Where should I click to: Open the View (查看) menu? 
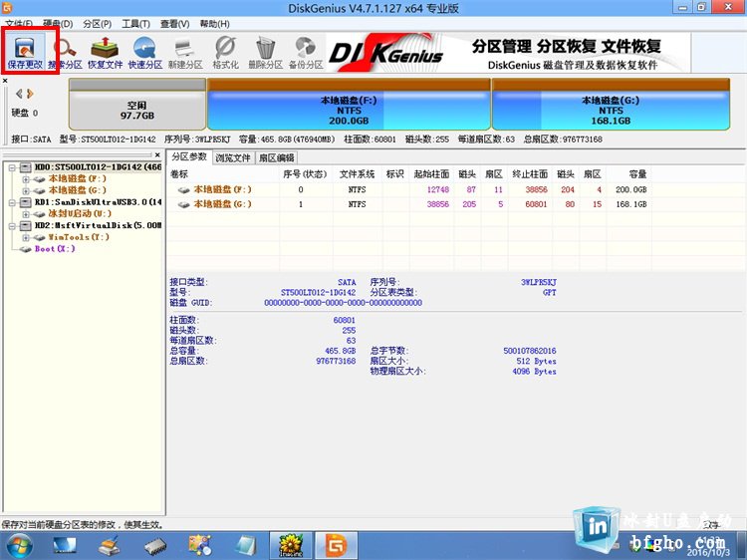pyautogui.click(x=175, y=23)
